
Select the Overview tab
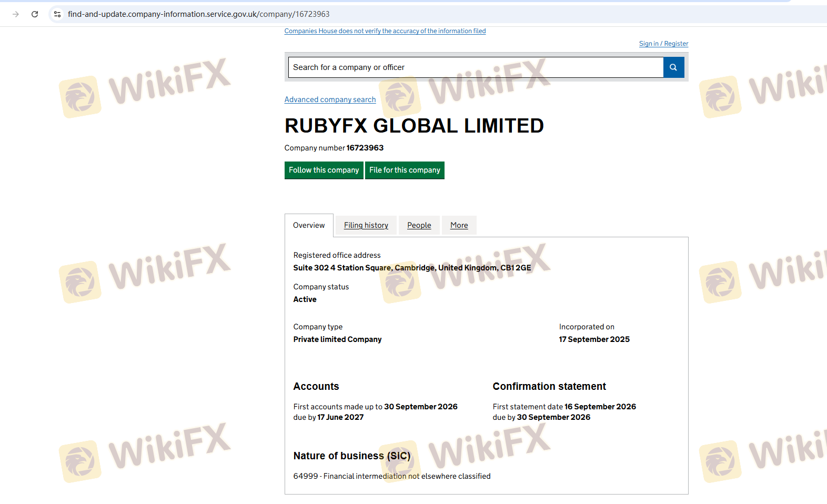tap(309, 225)
